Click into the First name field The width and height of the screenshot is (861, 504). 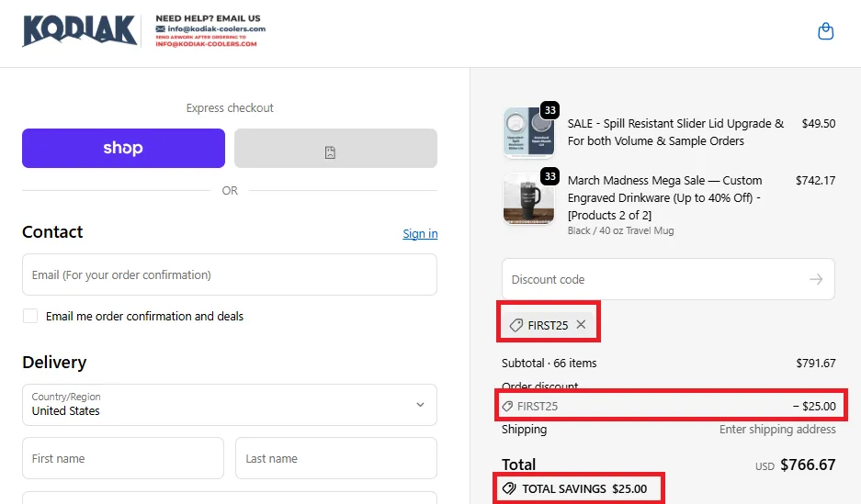(123, 458)
